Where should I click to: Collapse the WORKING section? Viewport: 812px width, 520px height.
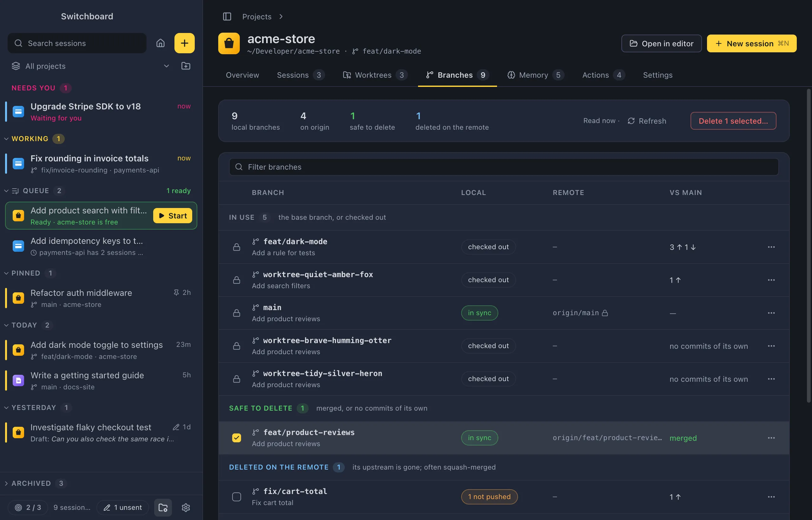click(6, 139)
